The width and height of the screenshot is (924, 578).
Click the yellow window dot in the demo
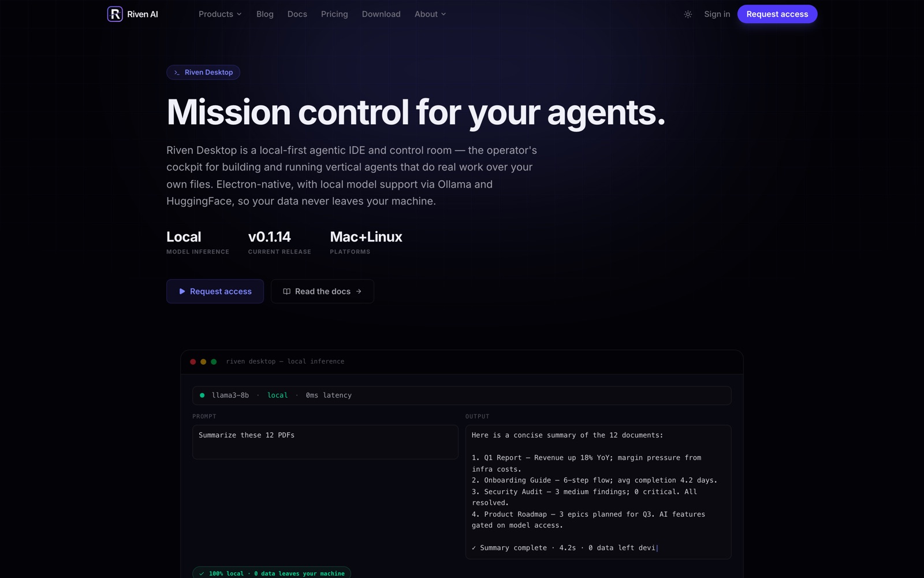[x=203, y=362]
